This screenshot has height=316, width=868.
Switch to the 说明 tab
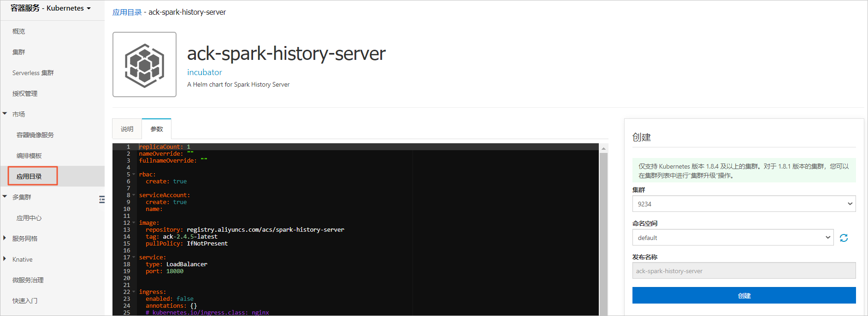pyautogui.click(x=127, y=129)
